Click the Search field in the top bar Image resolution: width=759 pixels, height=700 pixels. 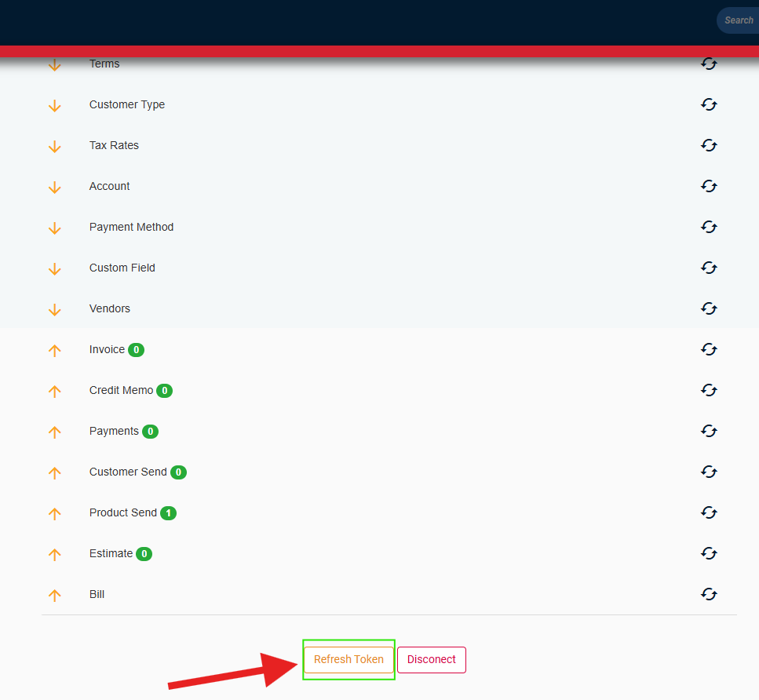pyautogui.click(x=738, y=20)
